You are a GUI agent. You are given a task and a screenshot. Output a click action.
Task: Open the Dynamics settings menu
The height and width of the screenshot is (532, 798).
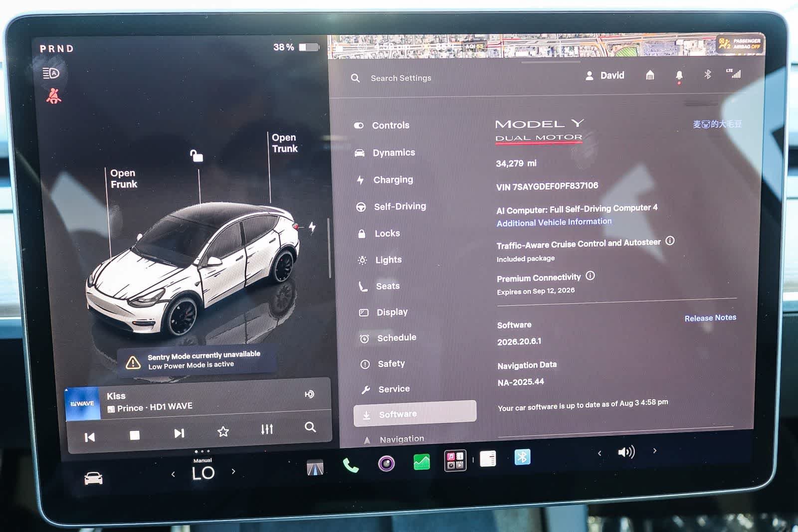click(x=385, y=153)
